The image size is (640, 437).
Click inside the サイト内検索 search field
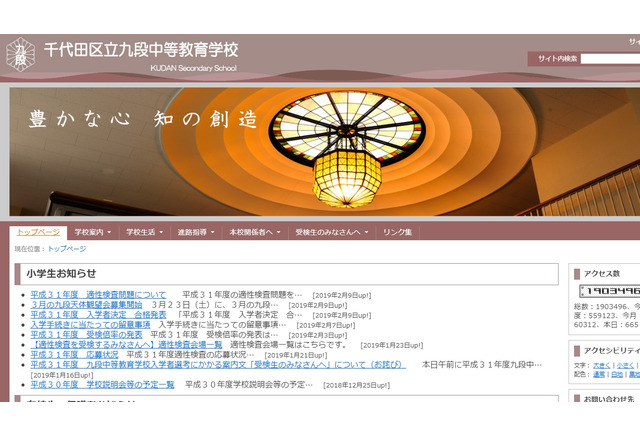pos(611,59)
